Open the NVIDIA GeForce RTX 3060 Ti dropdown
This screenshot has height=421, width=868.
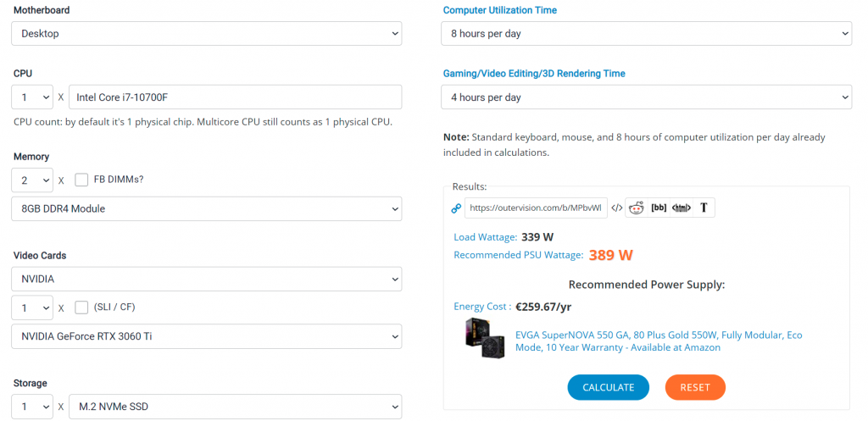click(206, 336)
